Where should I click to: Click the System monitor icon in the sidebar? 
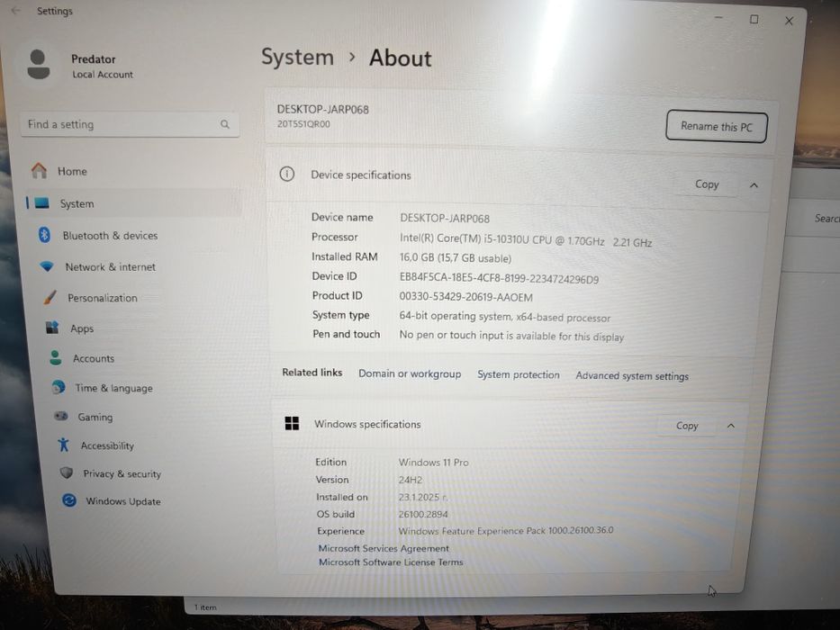click(42, 203)
